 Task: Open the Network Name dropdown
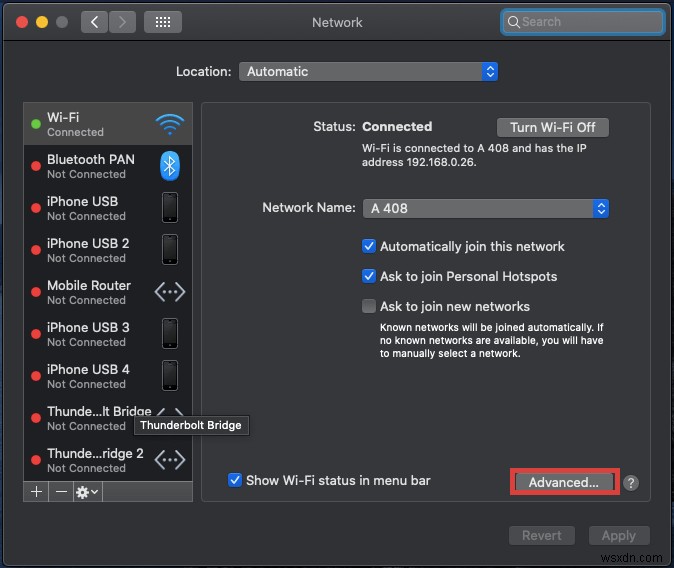click(486, 208)
